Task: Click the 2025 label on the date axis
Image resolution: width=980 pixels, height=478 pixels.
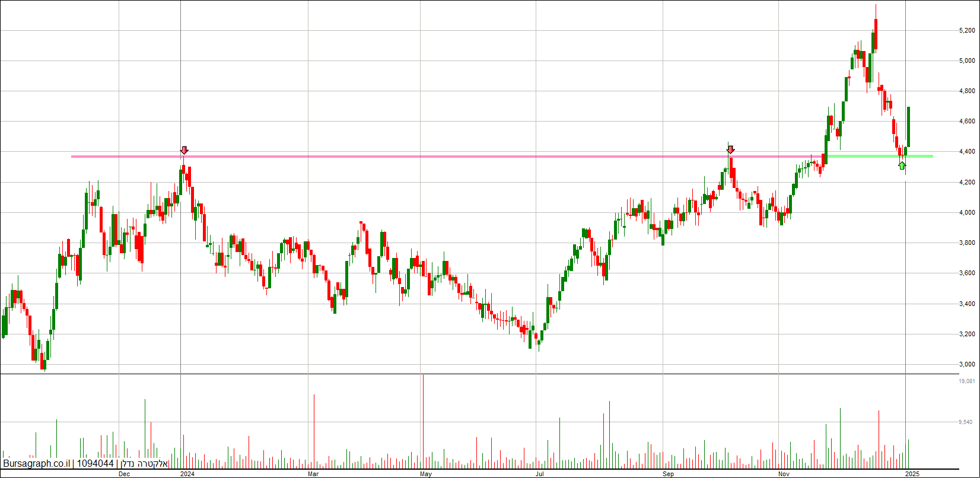Action: click(x=912, y=474)
